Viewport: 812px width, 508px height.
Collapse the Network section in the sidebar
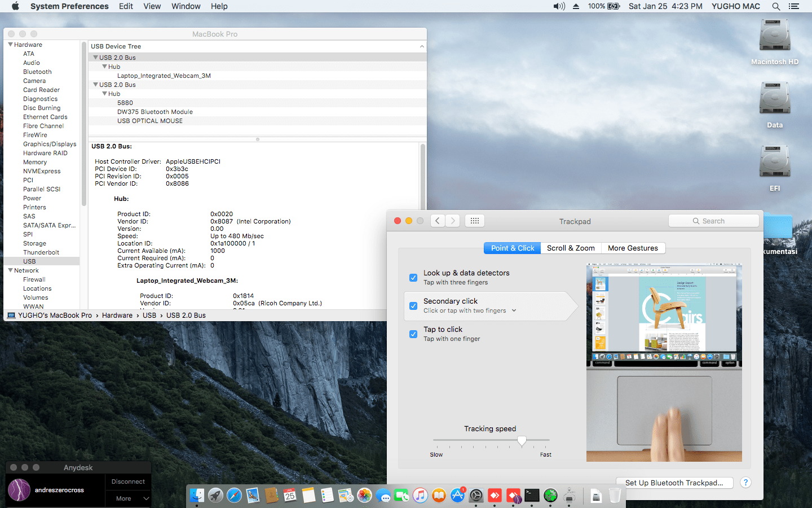[10, 270]
